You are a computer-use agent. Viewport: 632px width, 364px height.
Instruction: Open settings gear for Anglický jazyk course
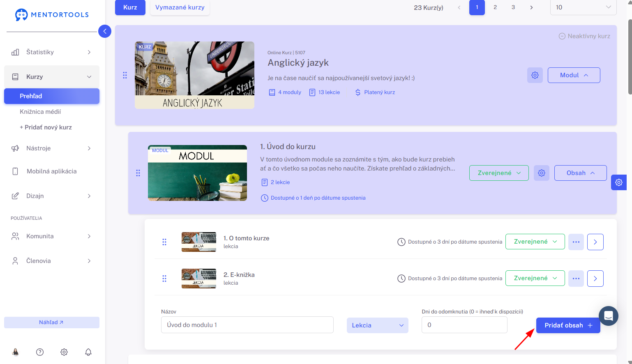tap(535, 75)
